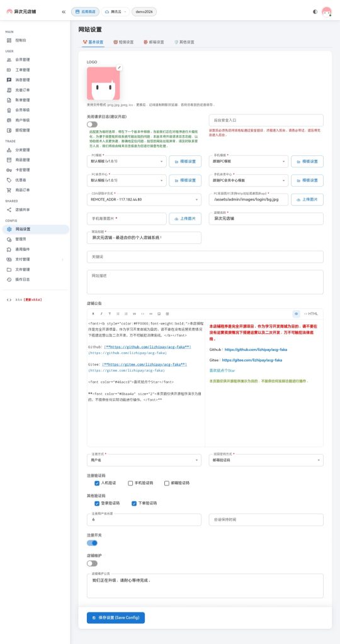Collapse the sidebar with the double-chevron icon
Viewport: 340px width, 644px height.
tap(64, 12)
